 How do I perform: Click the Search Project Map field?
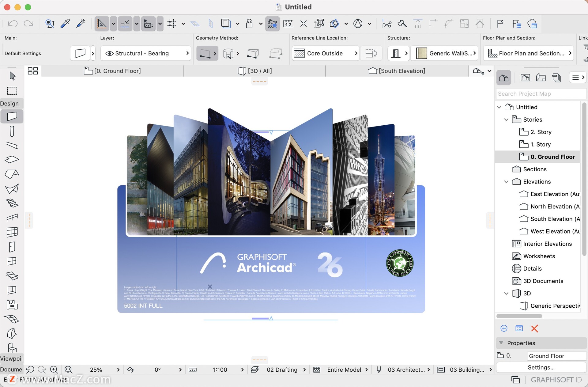541,94
